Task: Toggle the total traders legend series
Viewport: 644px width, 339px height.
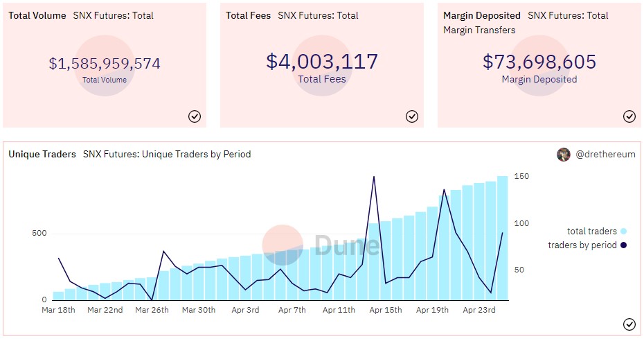Action: [591, 232]
